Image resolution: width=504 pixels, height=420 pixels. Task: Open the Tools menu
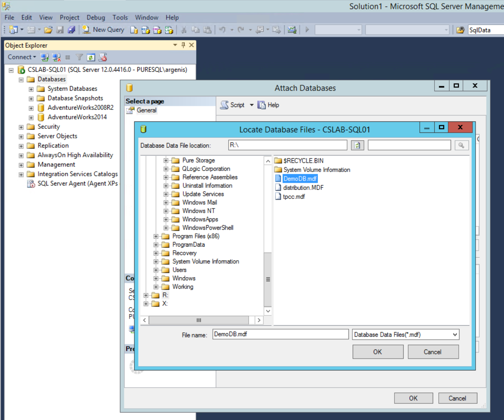point(120,17)
